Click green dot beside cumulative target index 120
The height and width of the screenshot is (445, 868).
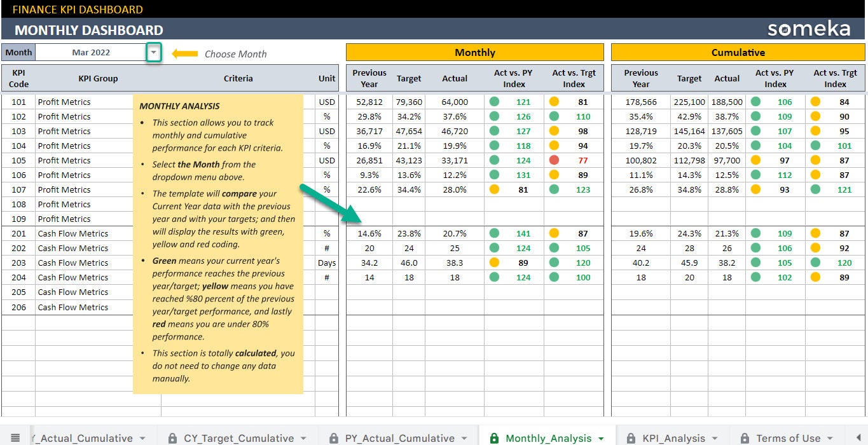(815, 263)
